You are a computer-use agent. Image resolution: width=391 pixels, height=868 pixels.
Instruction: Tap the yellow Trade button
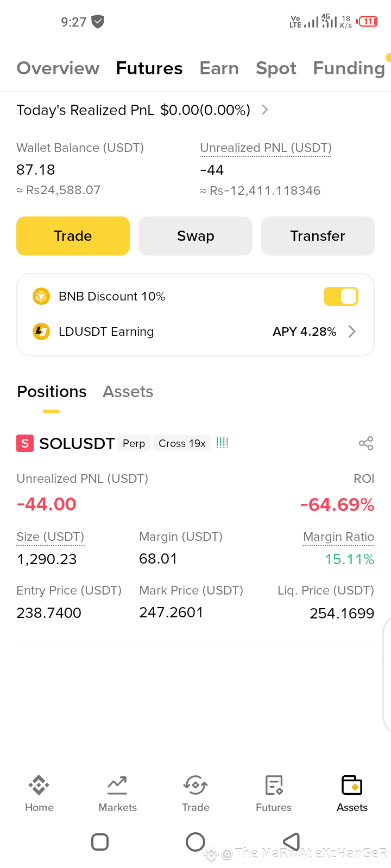73,236
